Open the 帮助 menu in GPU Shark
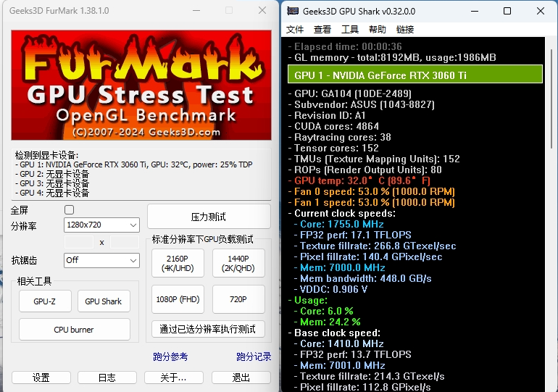Viewport: 558px width, 392px height. tap(378, 30)
